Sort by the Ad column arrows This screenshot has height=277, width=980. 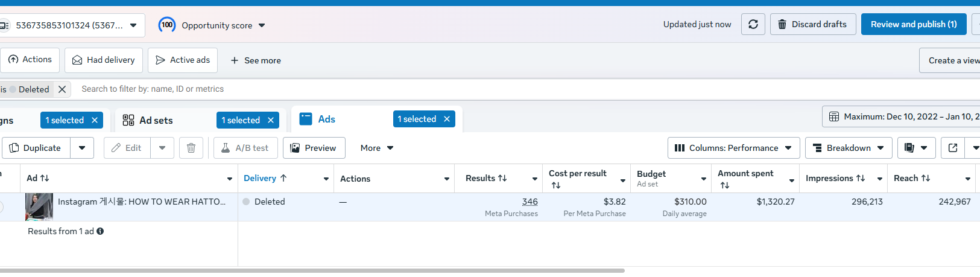point(44,178)
